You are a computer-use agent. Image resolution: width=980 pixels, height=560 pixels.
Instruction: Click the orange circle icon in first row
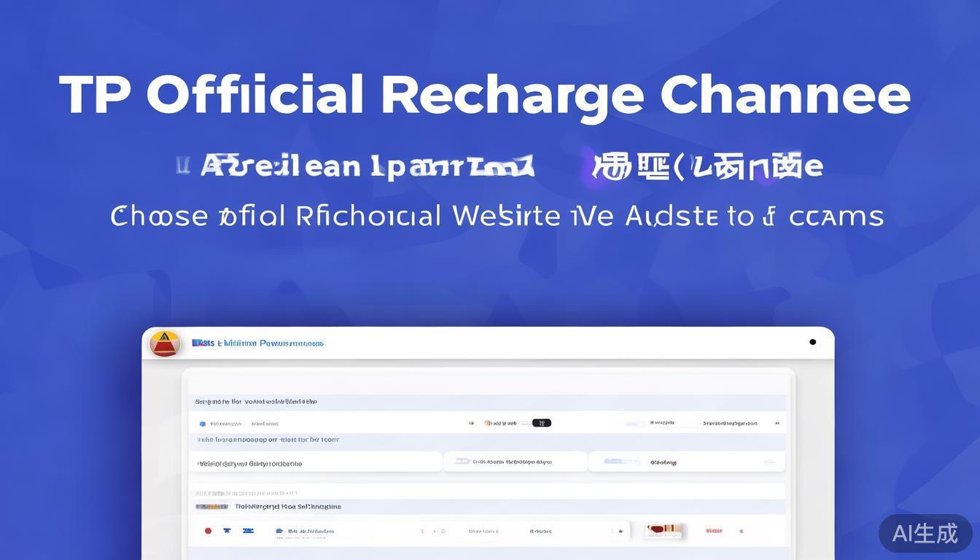(x=488, y=423)
